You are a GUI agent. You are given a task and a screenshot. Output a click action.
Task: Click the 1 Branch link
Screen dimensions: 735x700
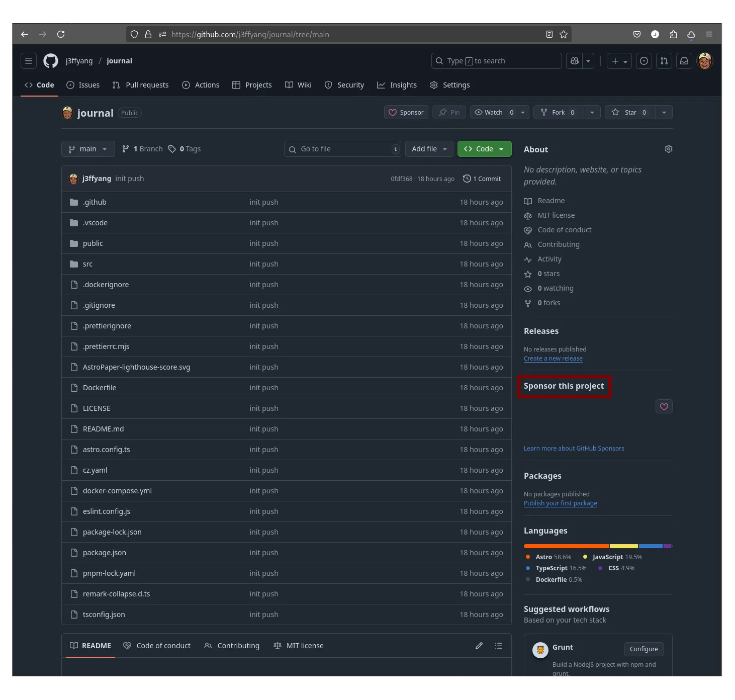click(x=143, y=149)
